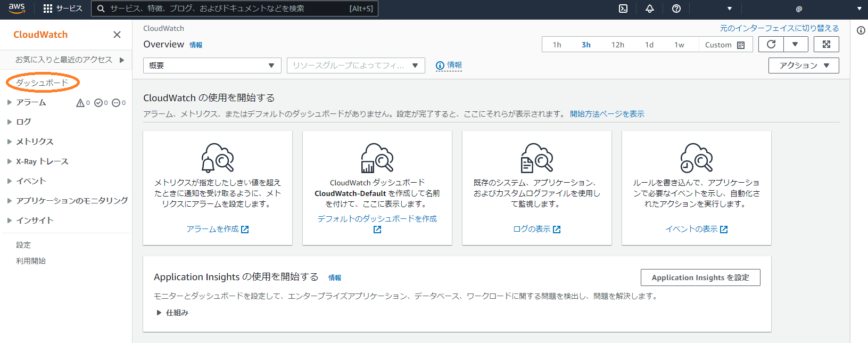Click the notifications bell icon
This screenshot has height=343, width=868.
[650, 9]
